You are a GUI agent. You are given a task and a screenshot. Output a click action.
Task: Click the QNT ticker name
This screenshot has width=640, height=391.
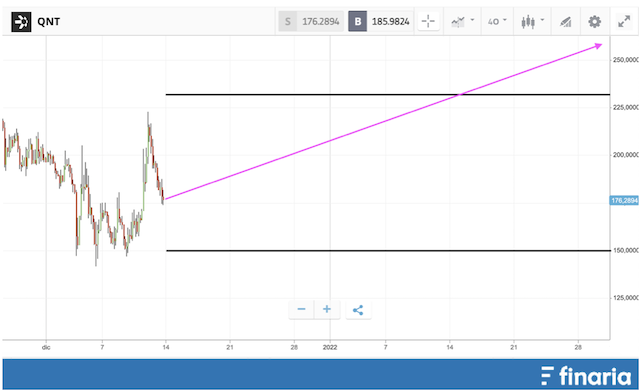point(49,22)
